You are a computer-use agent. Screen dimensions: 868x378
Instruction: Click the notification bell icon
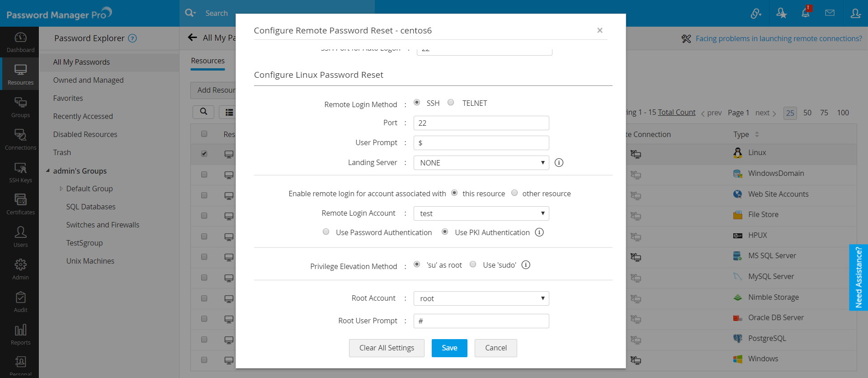click(805, 13)
